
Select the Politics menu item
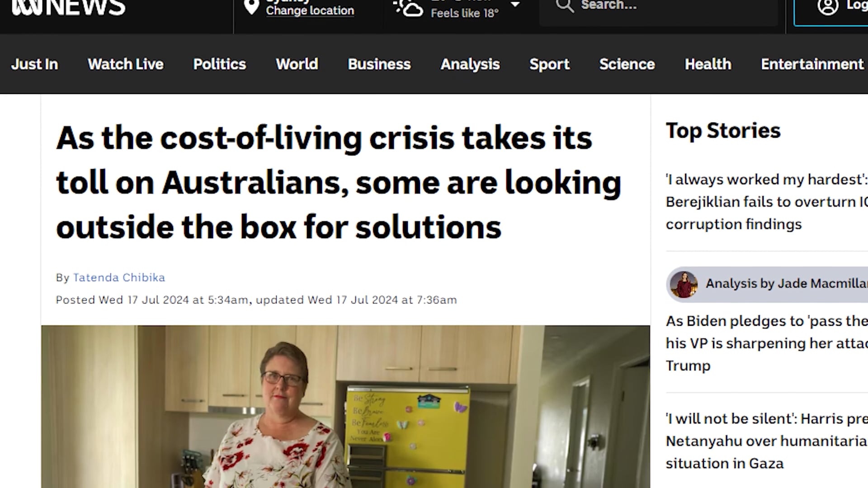tap(220, 64)
